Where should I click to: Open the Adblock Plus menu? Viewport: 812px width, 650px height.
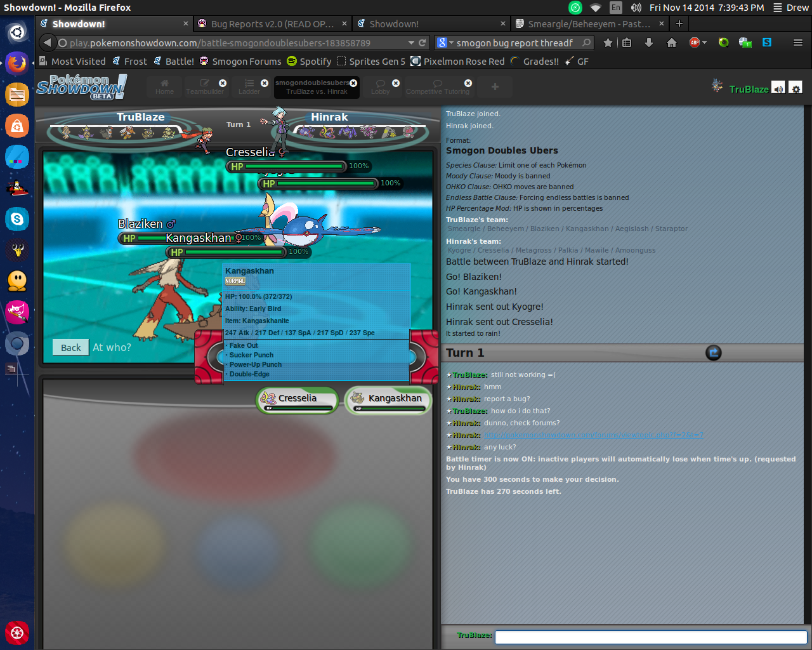[698, 43]
